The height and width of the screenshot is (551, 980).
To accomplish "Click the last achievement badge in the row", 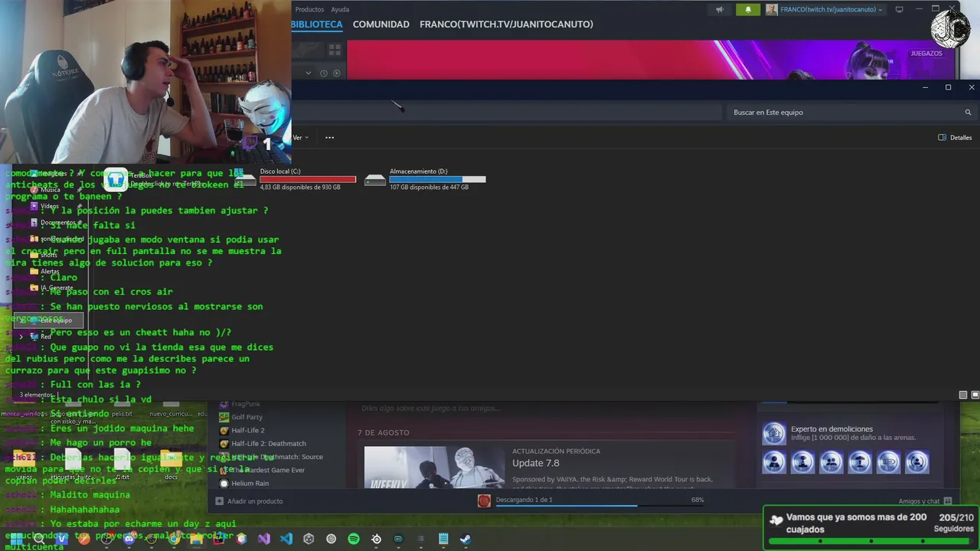I will click(917, 462).
